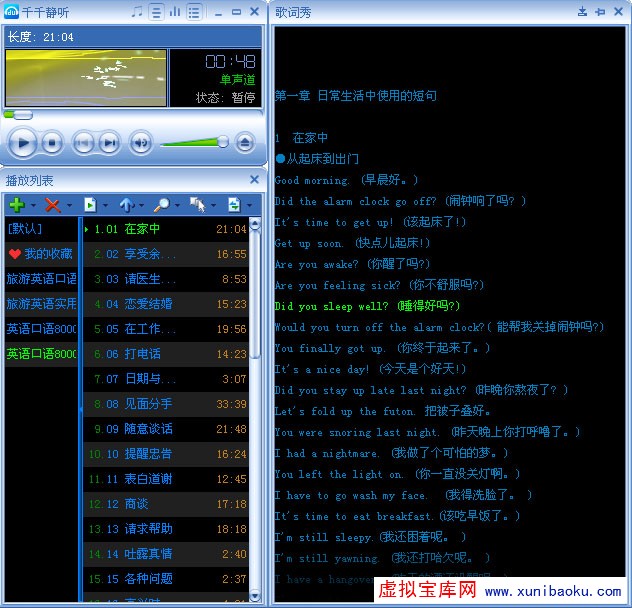The image size is (632, 608).
Task: Click the lyrics panel pin icon
Action: pos(601,12)
